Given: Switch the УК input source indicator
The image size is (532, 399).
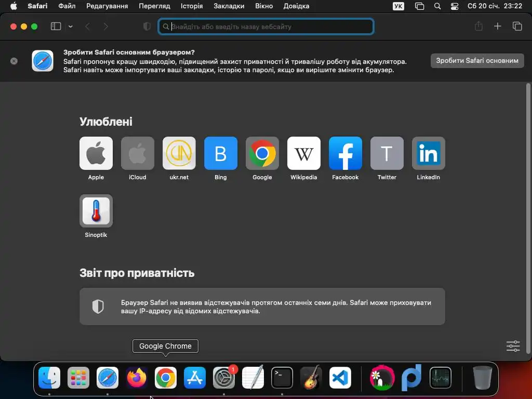Looking at the screenshot, I should coord(398,6).
